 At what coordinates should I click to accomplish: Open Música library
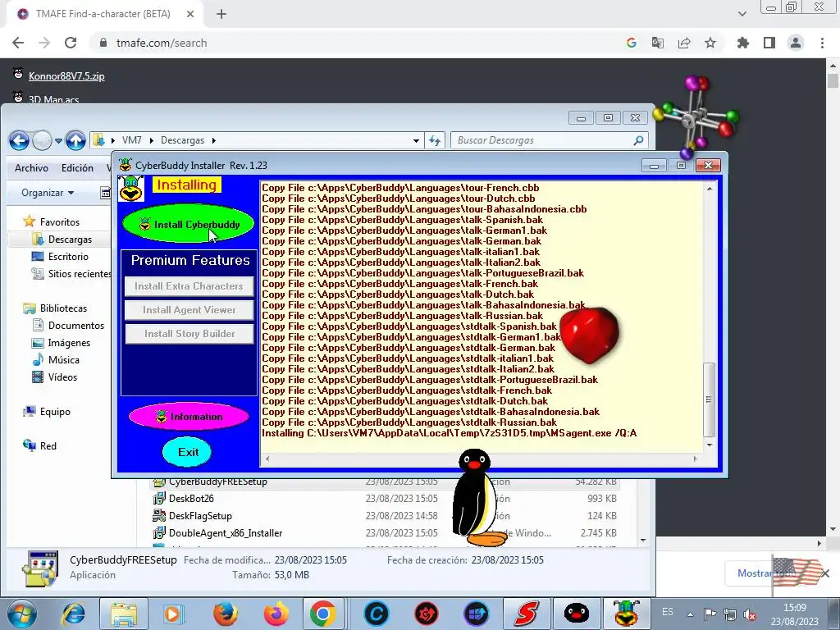[x=63, y=360]
